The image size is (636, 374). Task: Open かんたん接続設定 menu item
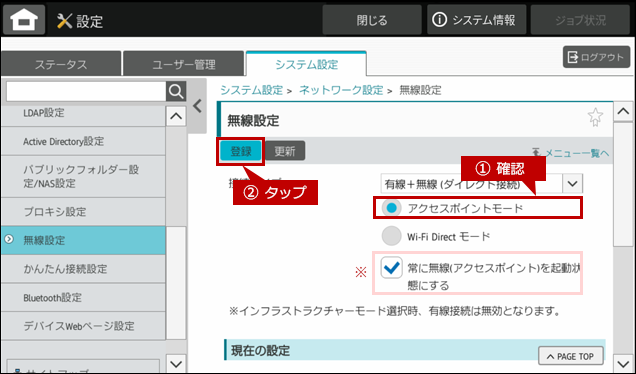pyautogui.click(x=83, y=269)
